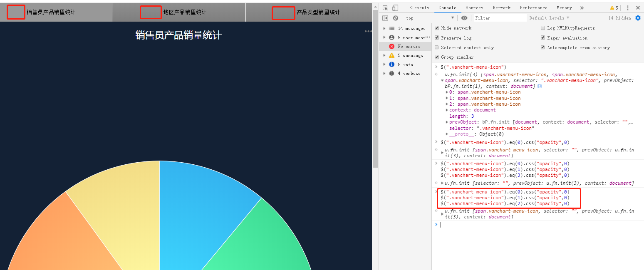644x270 pixels.
Task: Open the Network tab
Action: point(502,7)
